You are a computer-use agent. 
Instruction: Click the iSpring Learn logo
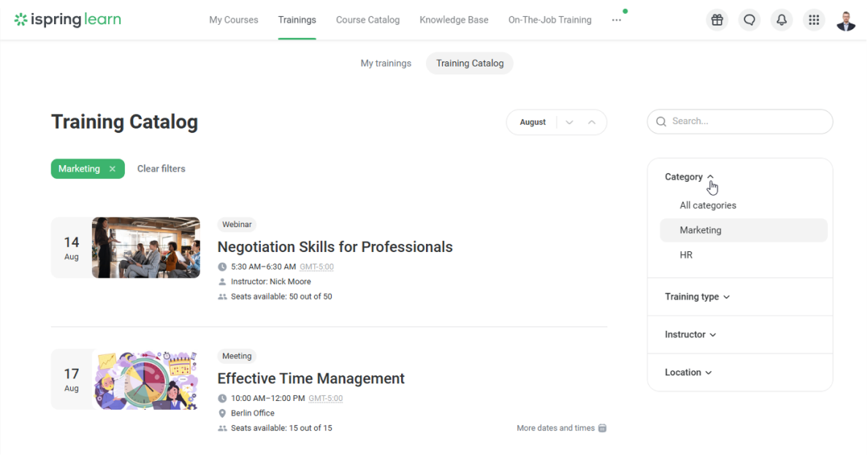[68, 20]
